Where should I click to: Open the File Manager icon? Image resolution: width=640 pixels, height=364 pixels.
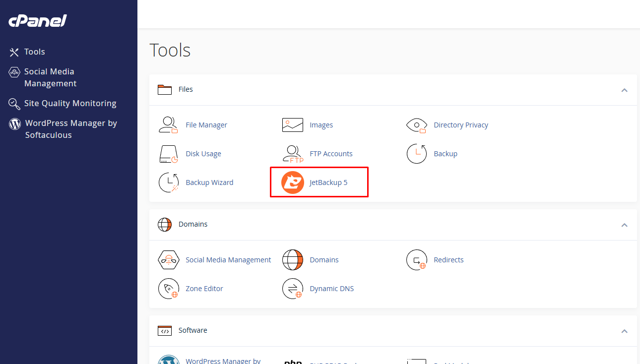pos(168,125)
